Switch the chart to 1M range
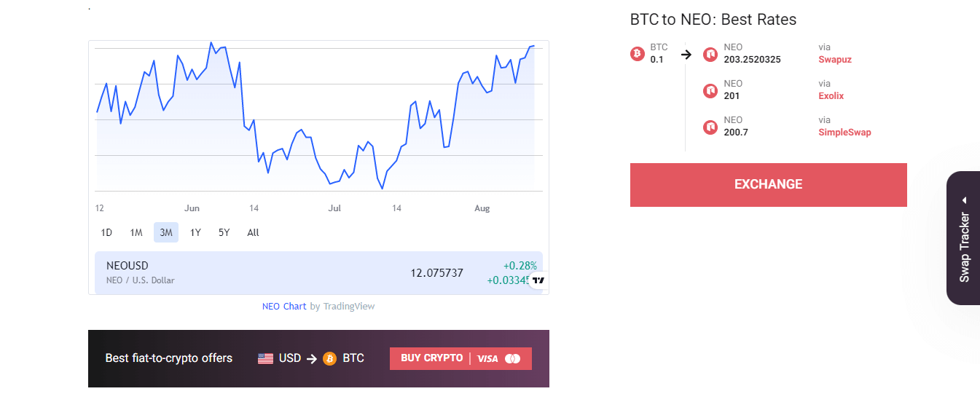Image resolution: width=980 pixels, height=402 pixels. pyautogui.click(x=136, y=232)
